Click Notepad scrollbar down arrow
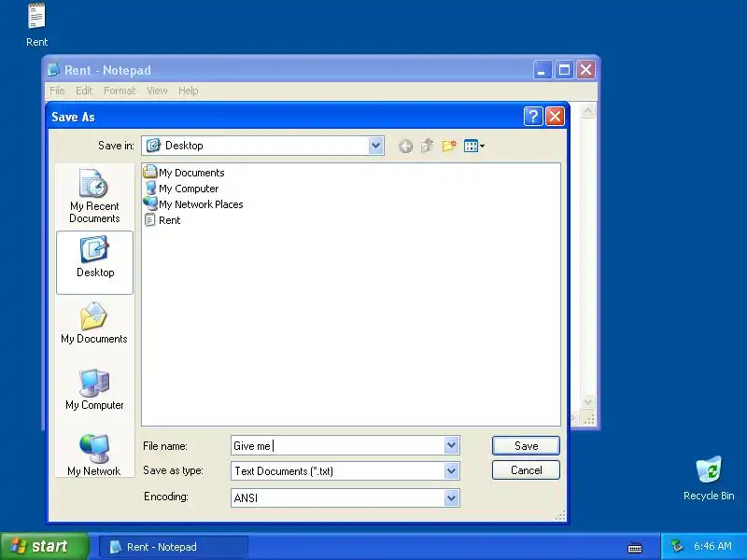The width and height of the screenshot is (747, 560). (x=588, y=402)
